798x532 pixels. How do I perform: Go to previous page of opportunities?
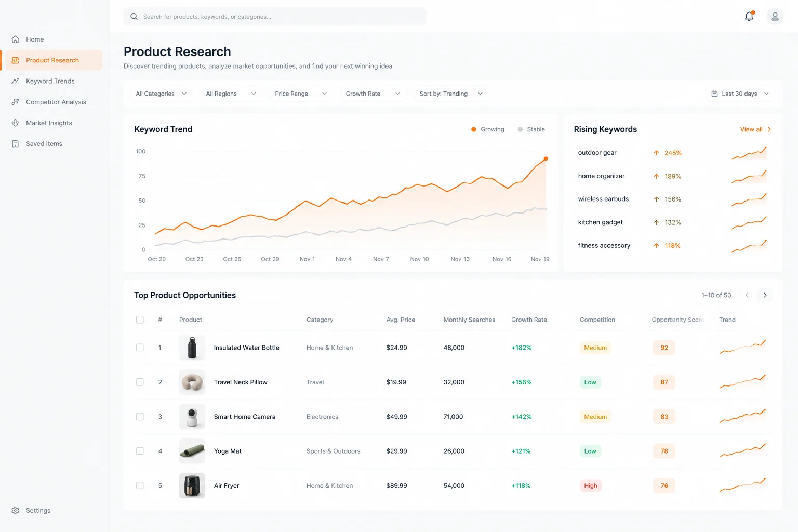tap(747, 295)
